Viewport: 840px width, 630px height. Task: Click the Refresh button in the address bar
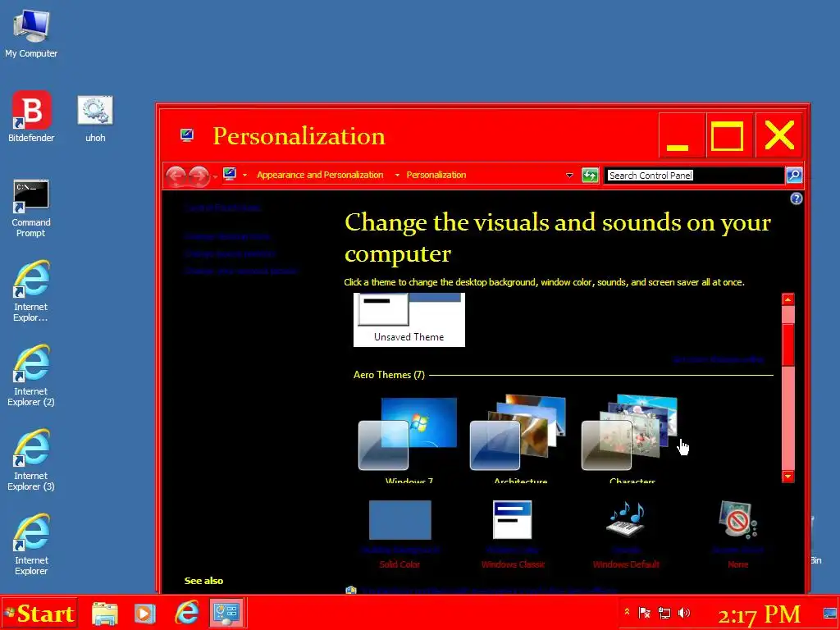pos(590,176)
